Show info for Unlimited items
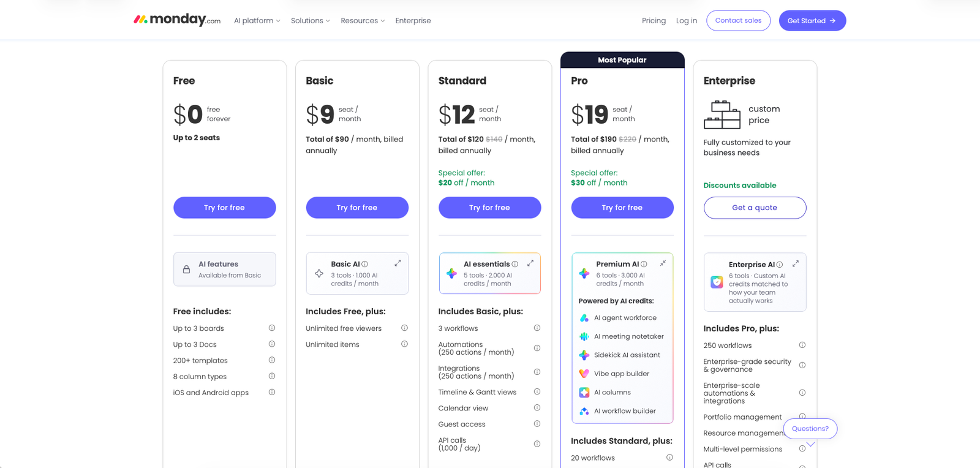 click(x=404, y=344)
